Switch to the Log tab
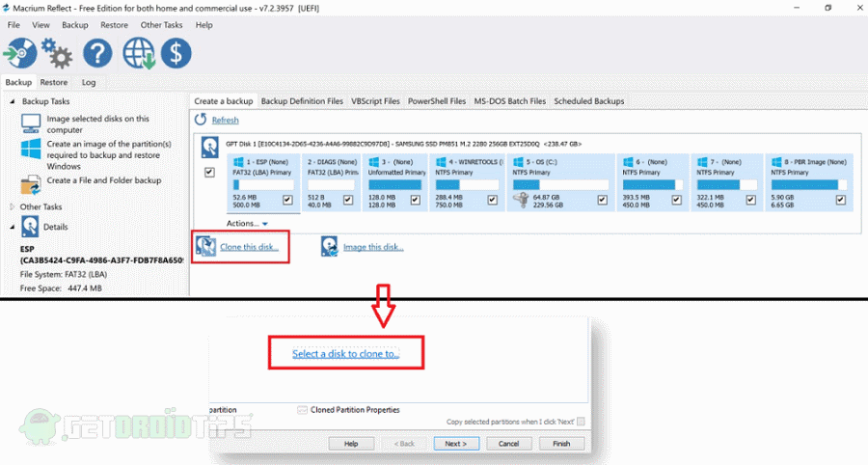 (89, 82)
